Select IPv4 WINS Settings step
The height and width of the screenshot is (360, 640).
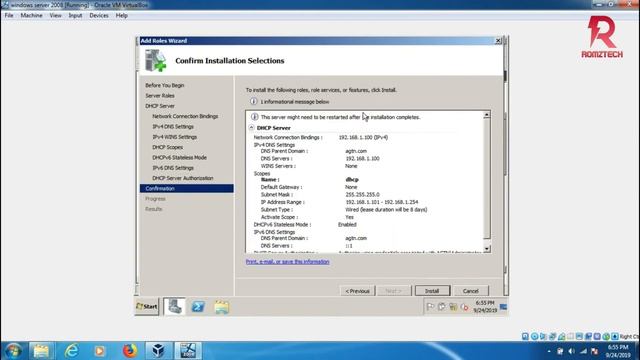(x=174, y=137)
